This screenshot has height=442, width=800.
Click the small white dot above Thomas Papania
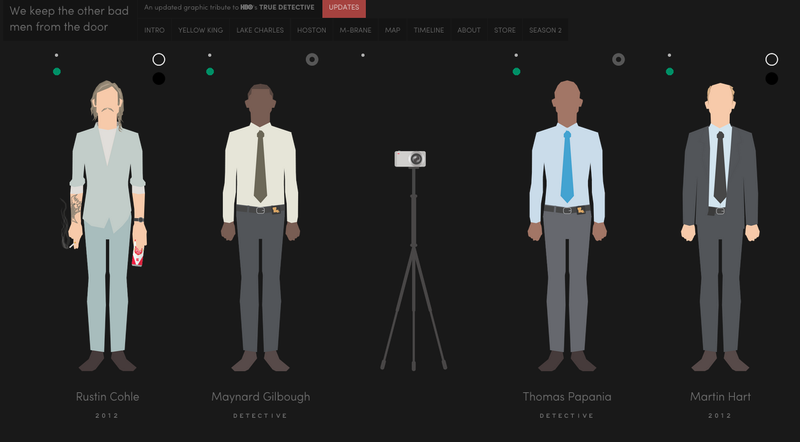click(x=516, y=55)
